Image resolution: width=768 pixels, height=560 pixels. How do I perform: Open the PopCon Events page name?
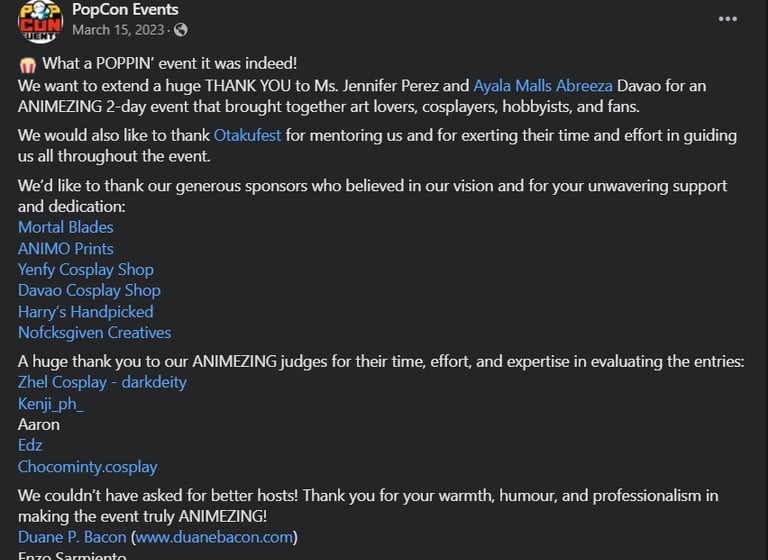coord(124,10)
